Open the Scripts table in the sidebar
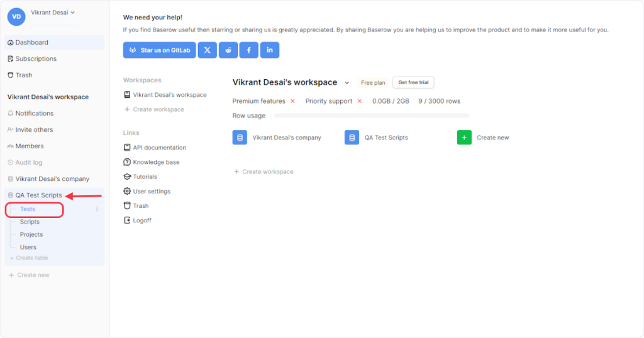The width and height of the screenshot is (644, 338). point(30,222)
